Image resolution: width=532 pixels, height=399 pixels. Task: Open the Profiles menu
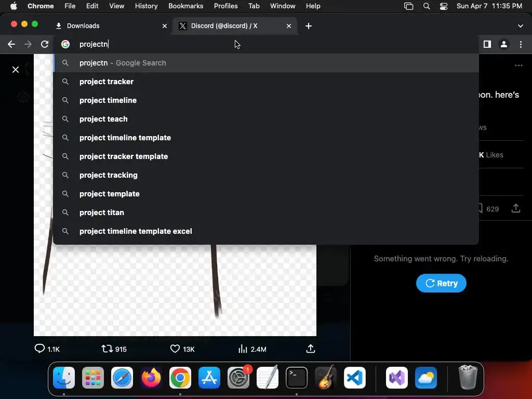tap(225, 6)
